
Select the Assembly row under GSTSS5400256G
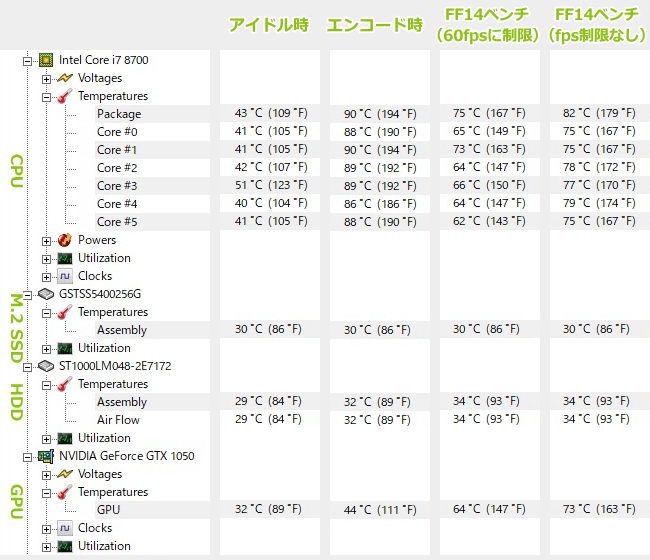(x=152, y=330)
